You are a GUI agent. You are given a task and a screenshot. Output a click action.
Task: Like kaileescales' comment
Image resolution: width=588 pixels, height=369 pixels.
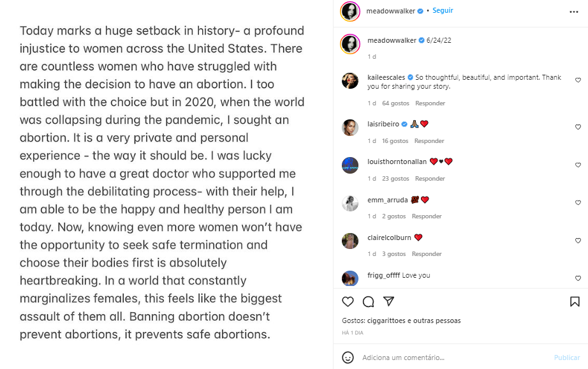tap(578, 80)
